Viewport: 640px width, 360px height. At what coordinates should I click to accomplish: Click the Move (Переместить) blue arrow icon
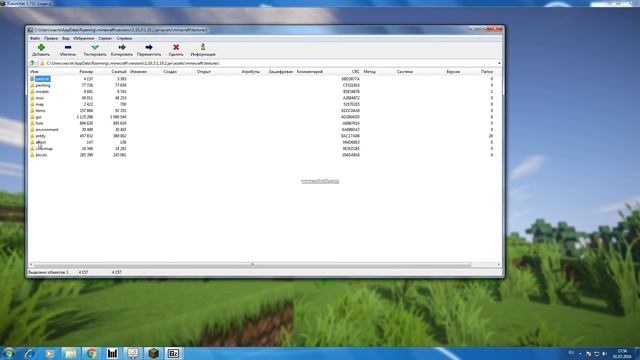click(x=149, y=48)
